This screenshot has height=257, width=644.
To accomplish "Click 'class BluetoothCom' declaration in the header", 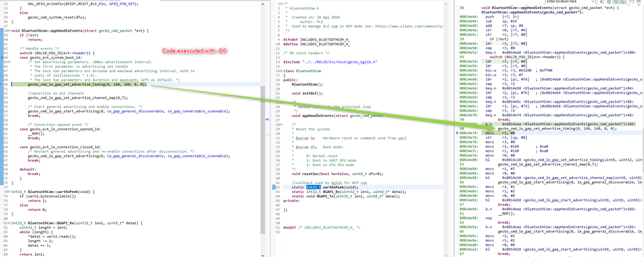I will (x=302, y=71).
